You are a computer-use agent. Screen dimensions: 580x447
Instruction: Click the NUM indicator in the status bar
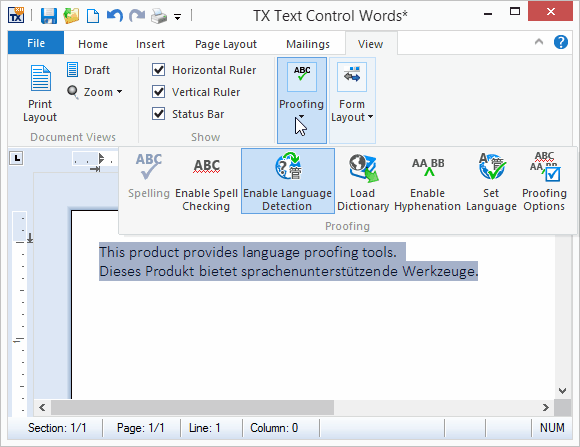(552, 428)
